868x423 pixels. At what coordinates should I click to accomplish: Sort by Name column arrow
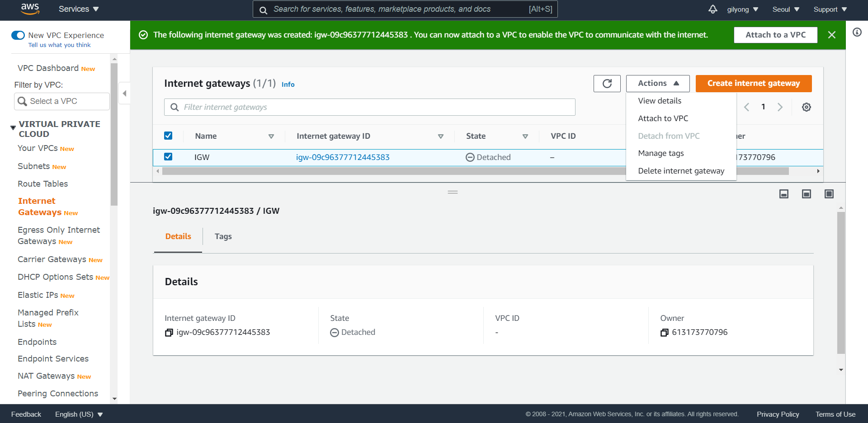[x=271, y=136]
